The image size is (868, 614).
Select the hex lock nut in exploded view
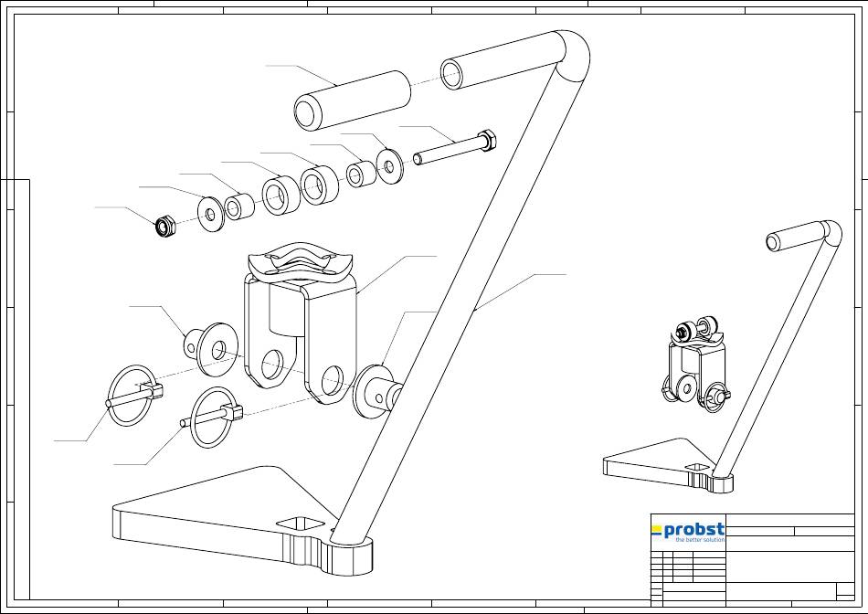165,227
